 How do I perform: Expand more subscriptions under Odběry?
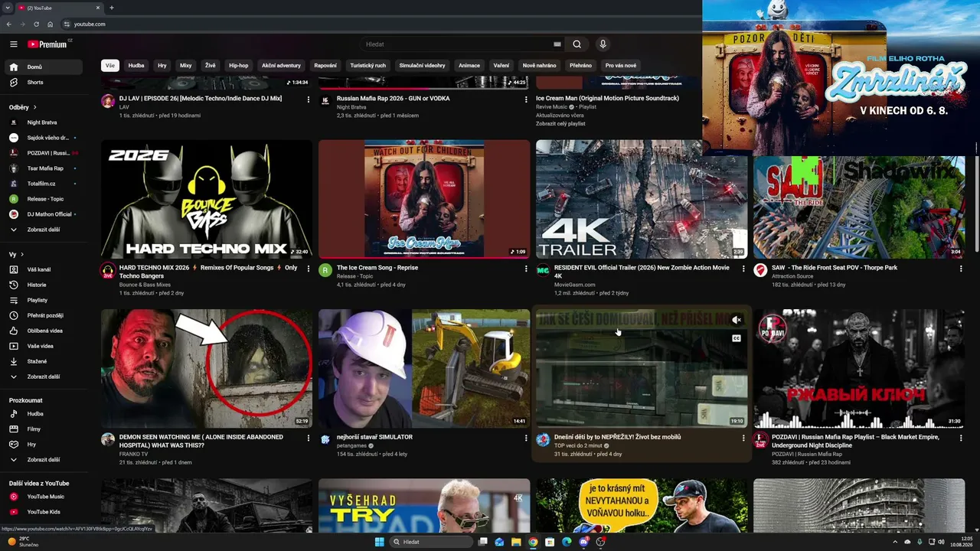(x=44, y=230)
